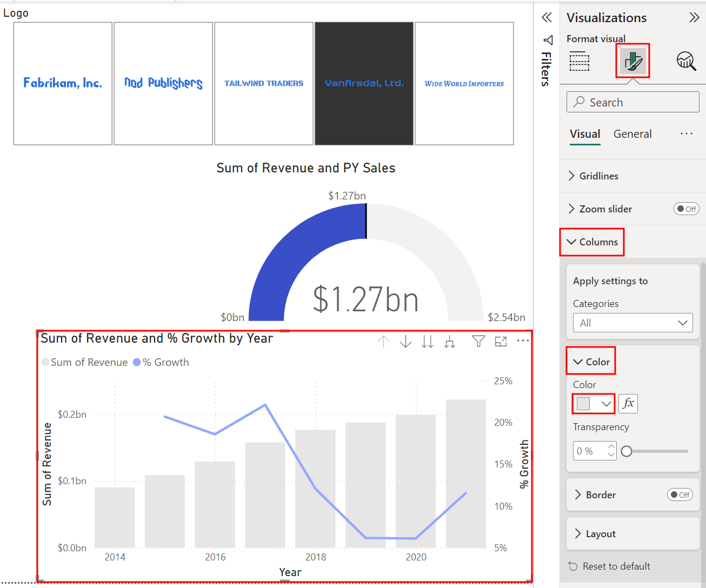
Task: Open chart More options ellipsis
Action: pos(523,340)
